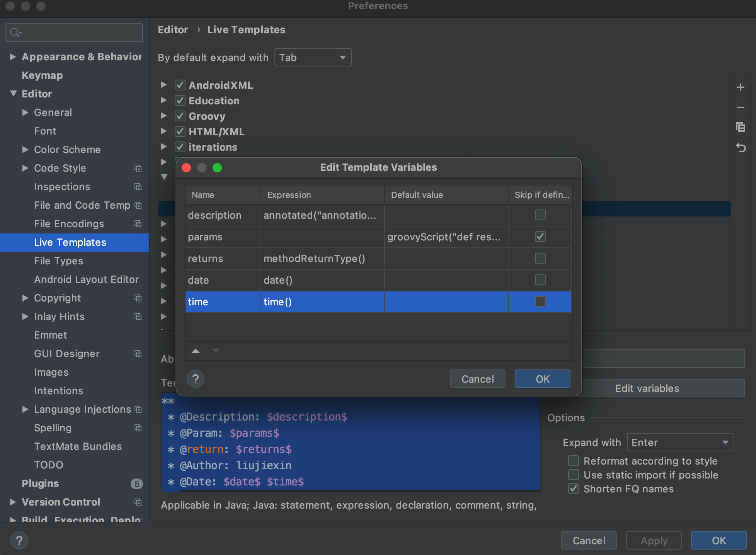756x555 pixels.
Task: Click Cancel in Preferences window
Action: point(589,540)
